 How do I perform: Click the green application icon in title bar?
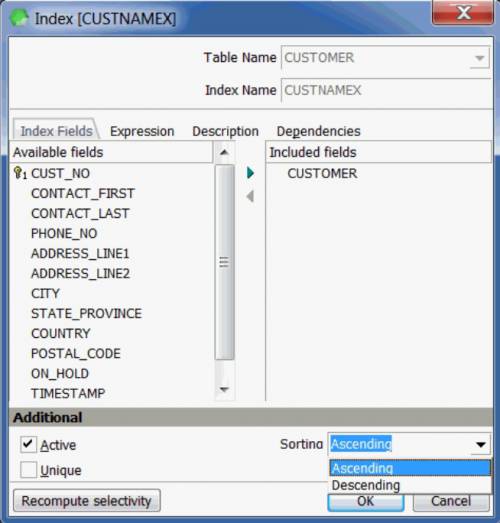[x=19, y=18]
